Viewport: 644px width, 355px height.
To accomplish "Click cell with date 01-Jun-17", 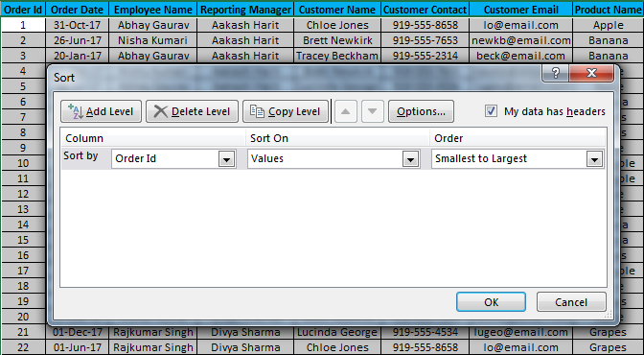I will (x=78, y=347).
